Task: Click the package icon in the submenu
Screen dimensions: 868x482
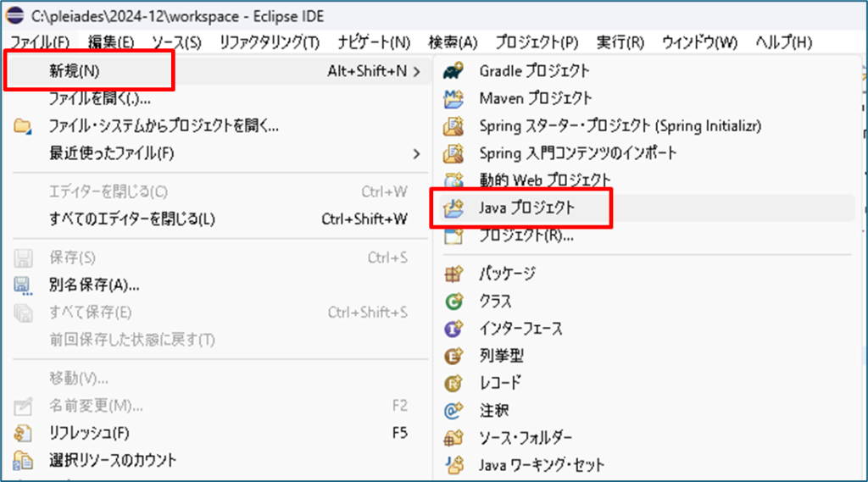Action: tap(455, 274)
